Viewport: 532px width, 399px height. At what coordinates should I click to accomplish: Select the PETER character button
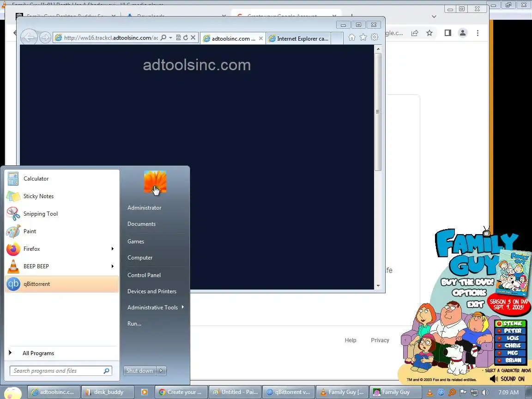coord(510,331)
